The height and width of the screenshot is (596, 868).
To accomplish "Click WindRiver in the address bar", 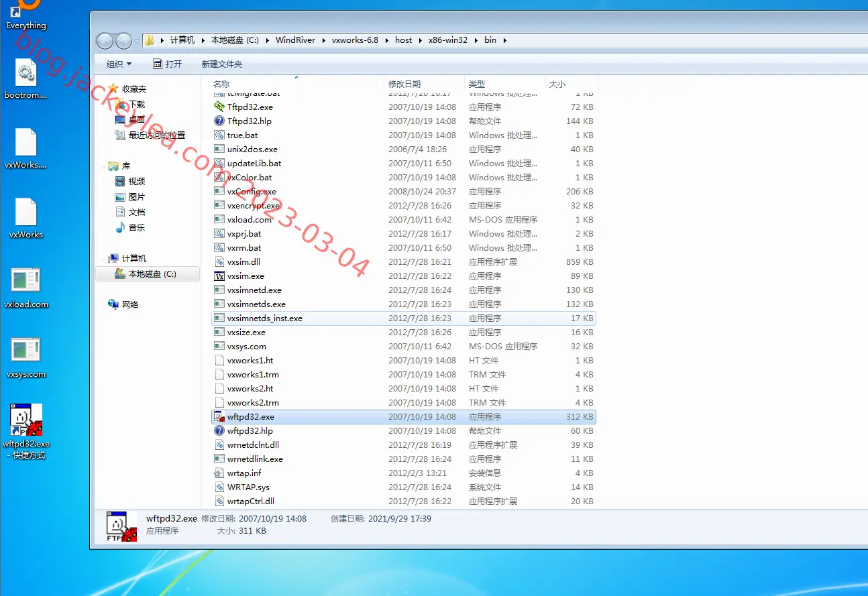I will tap(295, 40).
